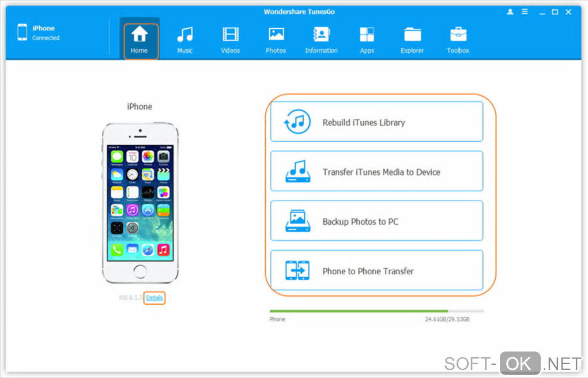Viewport: 588px width, 378px height.
Task: Click the Phone storage usage bar
Action: pyautogui.click(x=376, y=311)
